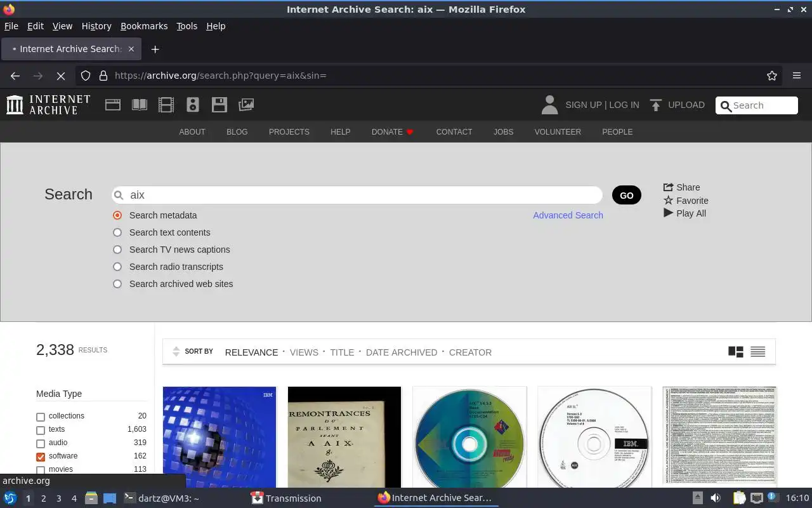This screenshot has width=812, height=508.
Task: Switch to workspace 2 on taskbar
Action: pyautogui.click(x=43, y=498)
